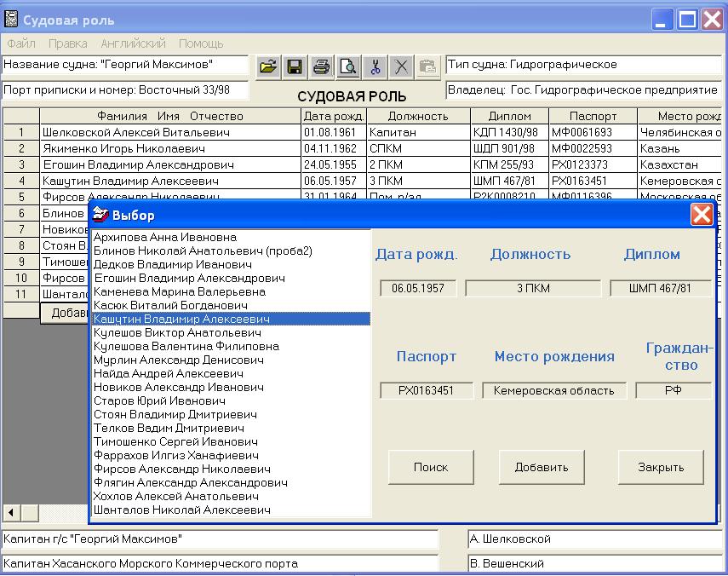Image resolution: width=728 pixels, height=576 pixels.
Task: Click the Капитан Хасанского Морского Коммерческого порта field
Action: coord(220,564)
